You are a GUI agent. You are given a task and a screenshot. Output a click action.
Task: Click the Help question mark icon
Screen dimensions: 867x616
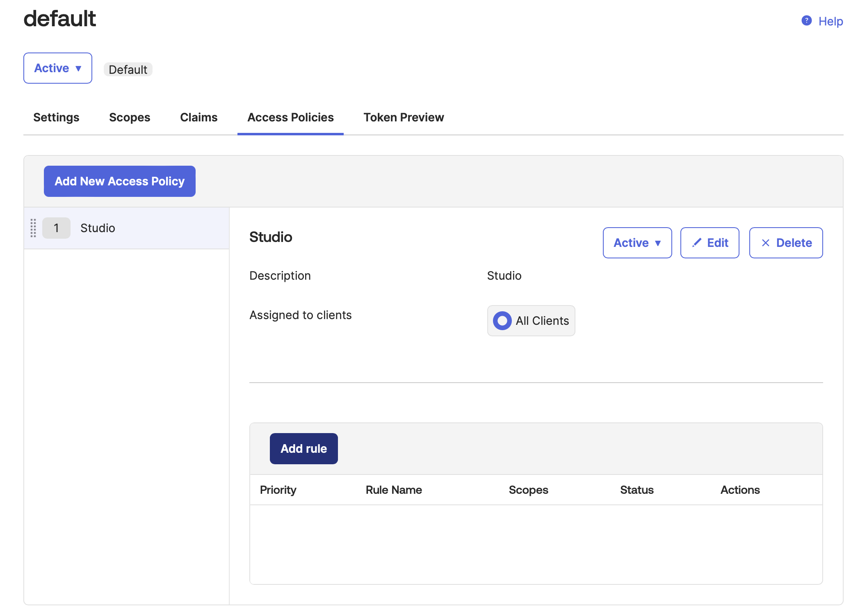click(x=806, y=21)
